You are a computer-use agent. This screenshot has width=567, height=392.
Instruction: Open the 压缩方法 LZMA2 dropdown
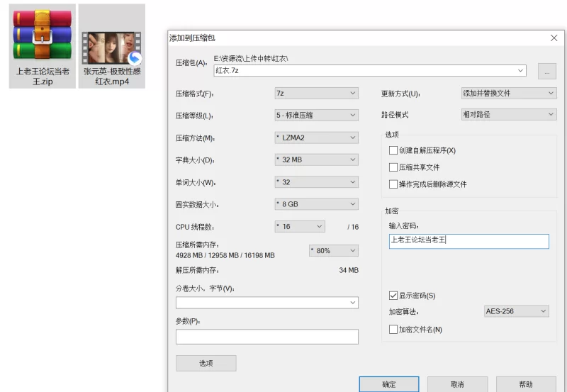(x=316, y=138)
